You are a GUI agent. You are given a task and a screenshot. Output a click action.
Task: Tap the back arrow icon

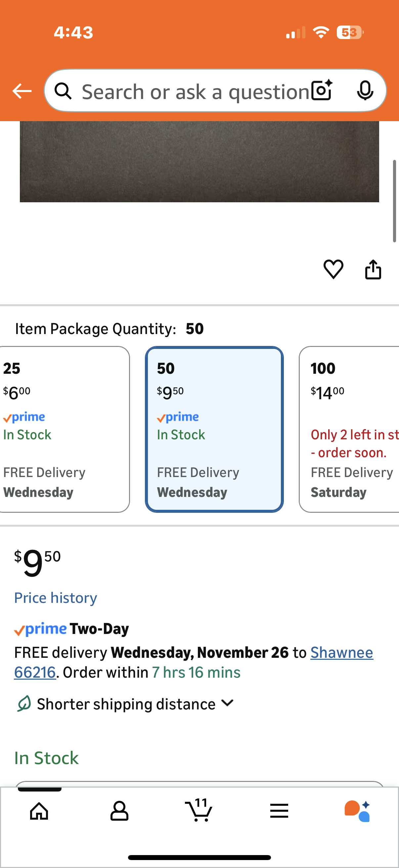click(x=22, y=91)
